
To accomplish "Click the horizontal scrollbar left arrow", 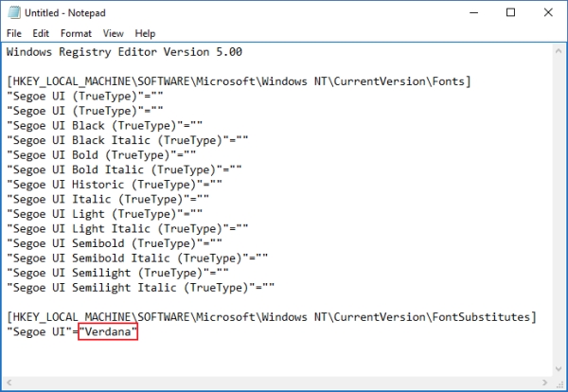I will [x=9, y=383].
